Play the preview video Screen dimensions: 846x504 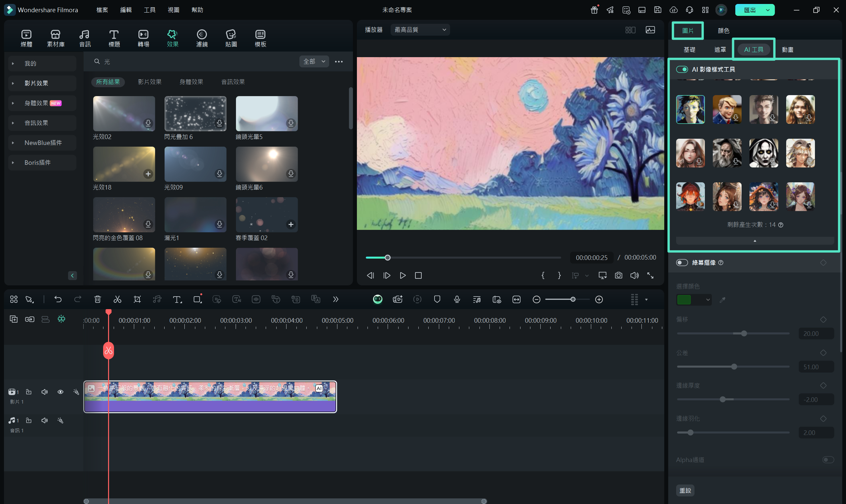pos(402,275)
